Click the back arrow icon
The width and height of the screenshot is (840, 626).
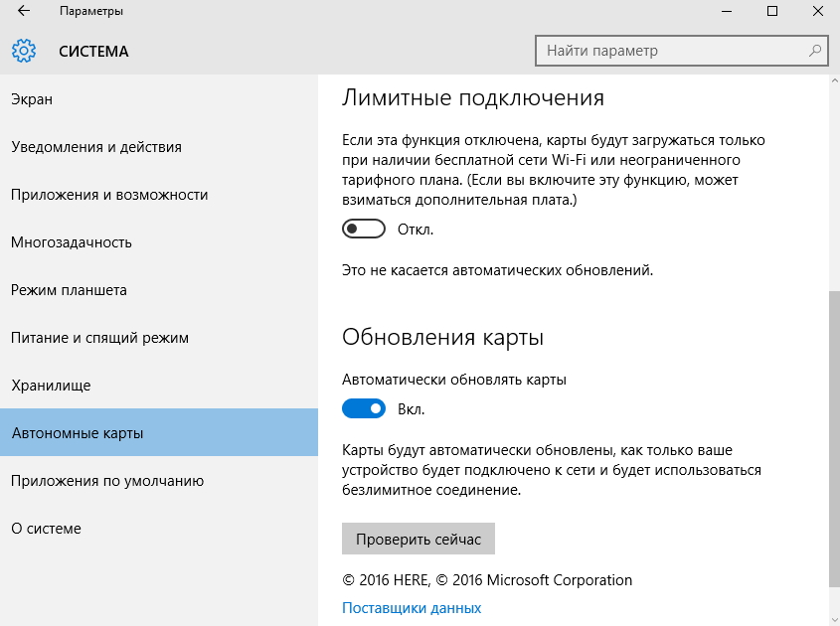coord(23,12)
